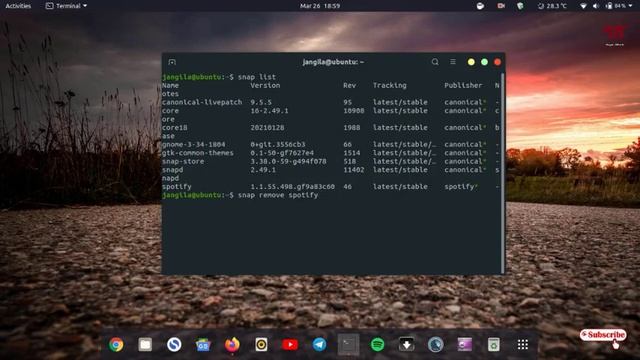Click the yellow minimize window button
Screen dimensions: 640x360
471,62
